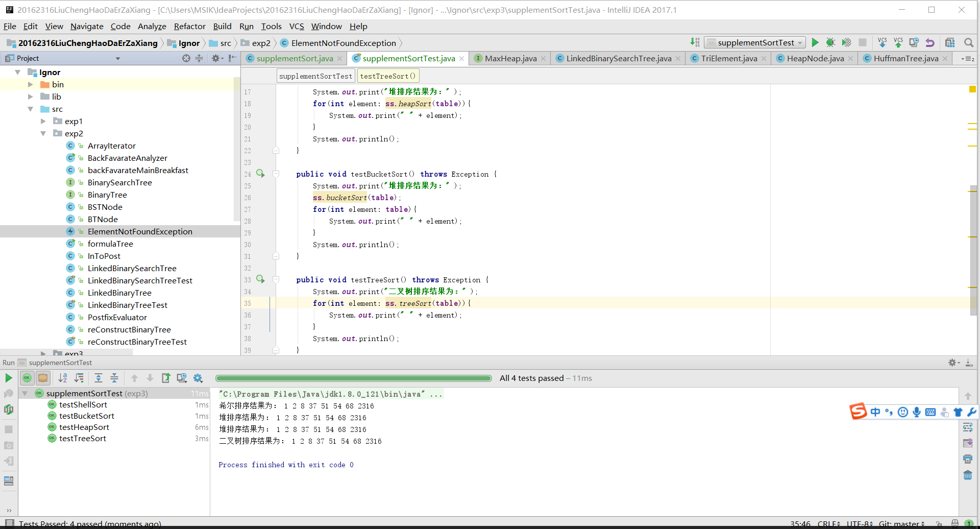Expand the lib folder

coord(31,97)
